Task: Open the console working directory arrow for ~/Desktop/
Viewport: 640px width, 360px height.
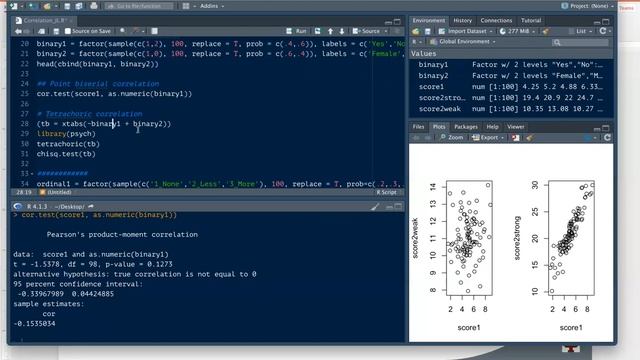Action: [91, 207]
